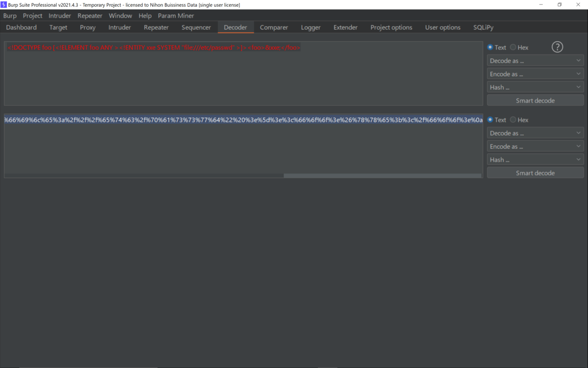Open the Param Miner menu

pyautogui.click(x=176, y=16)
